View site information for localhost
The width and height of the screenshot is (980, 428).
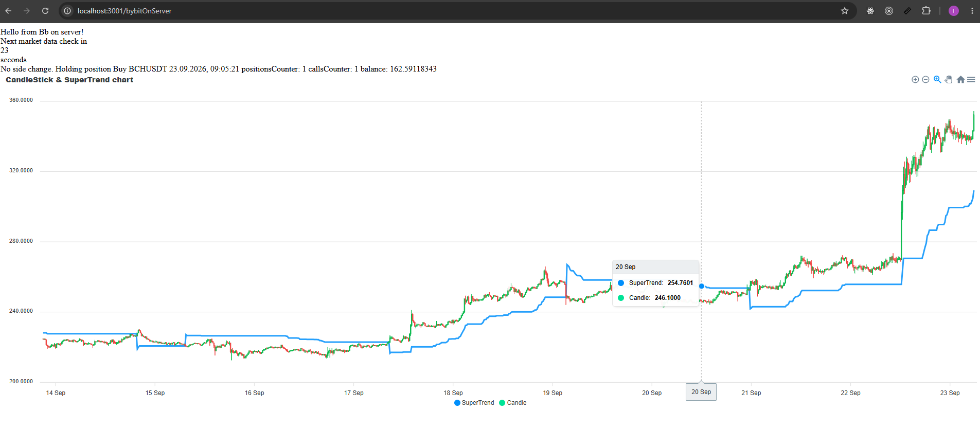pos(67,11)
